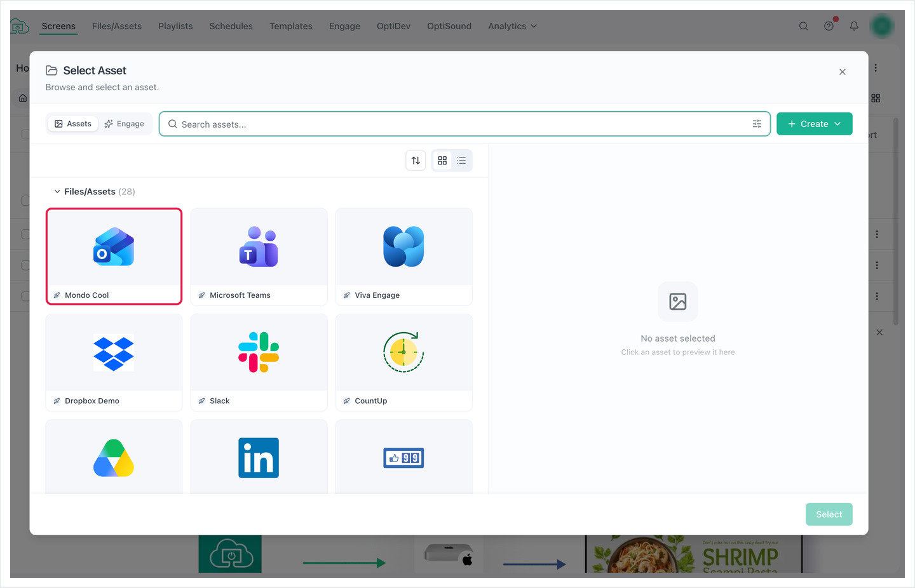The image size is (915, 588).
Task: Switch to the Engage tab in dialog
Action: tap(125, 124)
